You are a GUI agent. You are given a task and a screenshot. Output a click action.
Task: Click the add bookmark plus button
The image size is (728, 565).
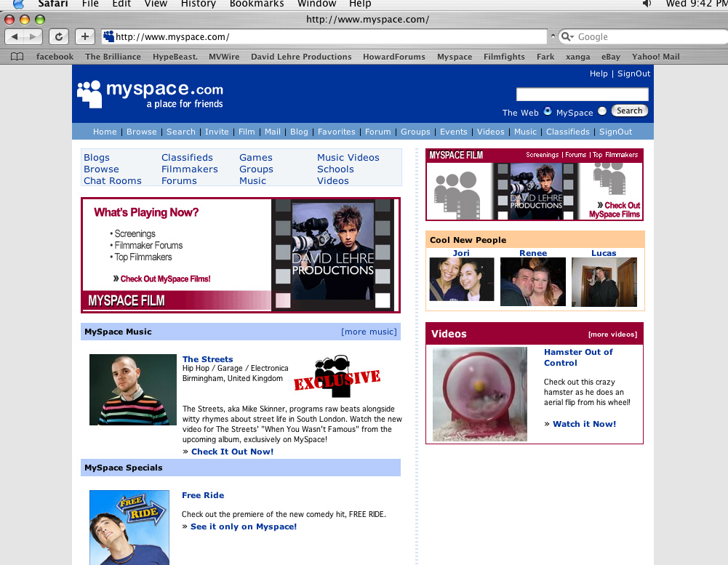85,36
